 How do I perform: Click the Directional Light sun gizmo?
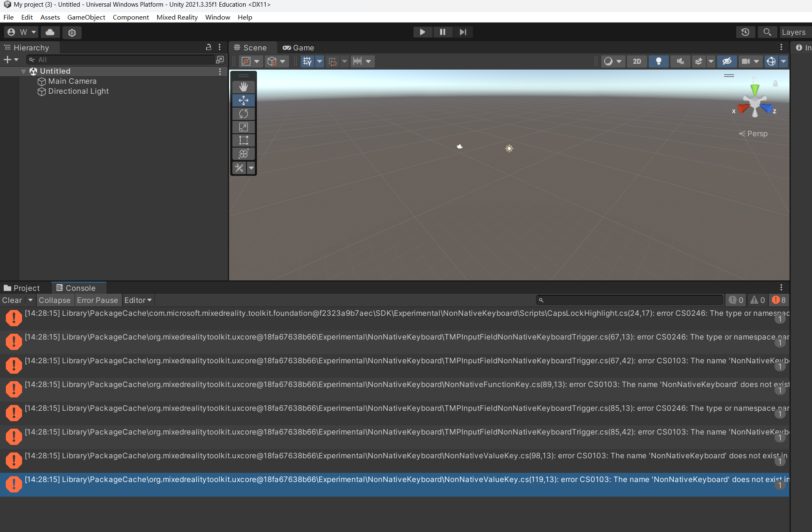pos(509,148)
